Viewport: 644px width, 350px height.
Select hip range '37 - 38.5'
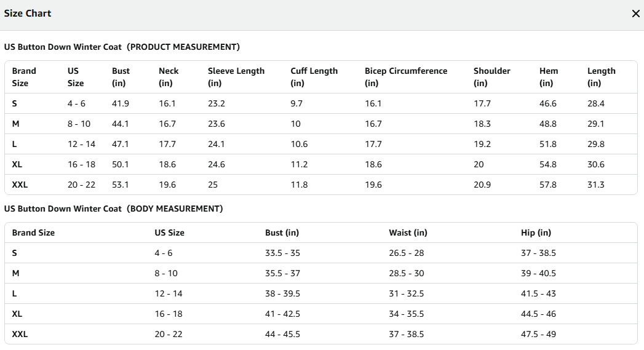coord(538,253)
